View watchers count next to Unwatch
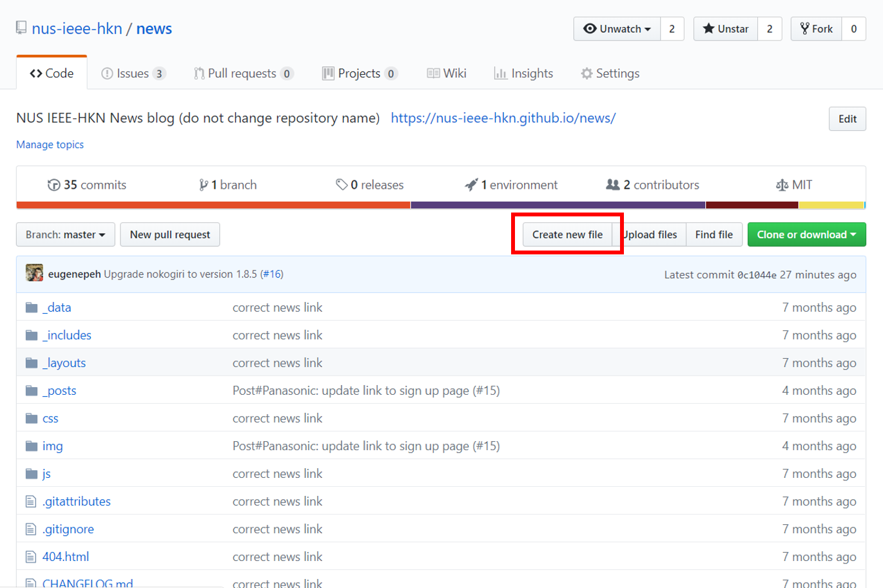883x588 pixels. point(672,29)
